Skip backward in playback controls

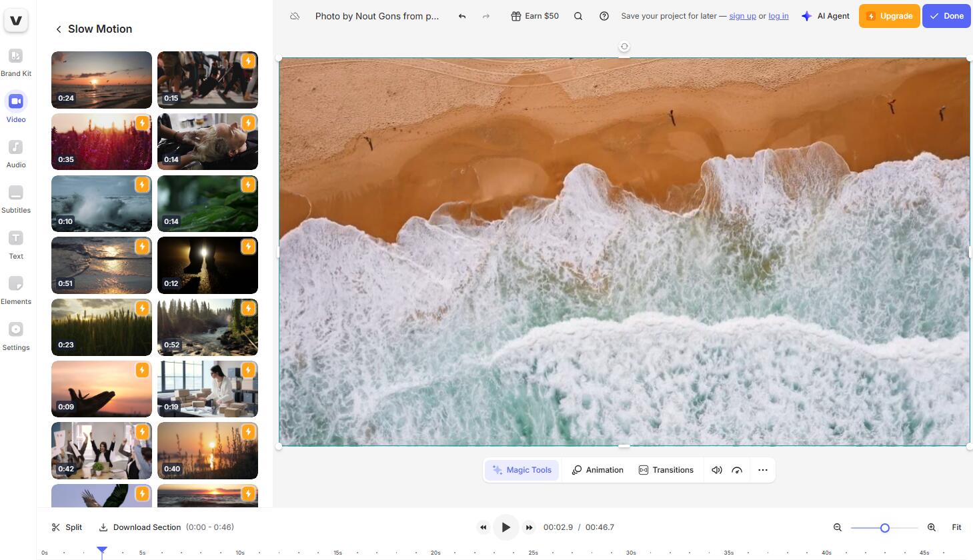[x=483, y=527]
